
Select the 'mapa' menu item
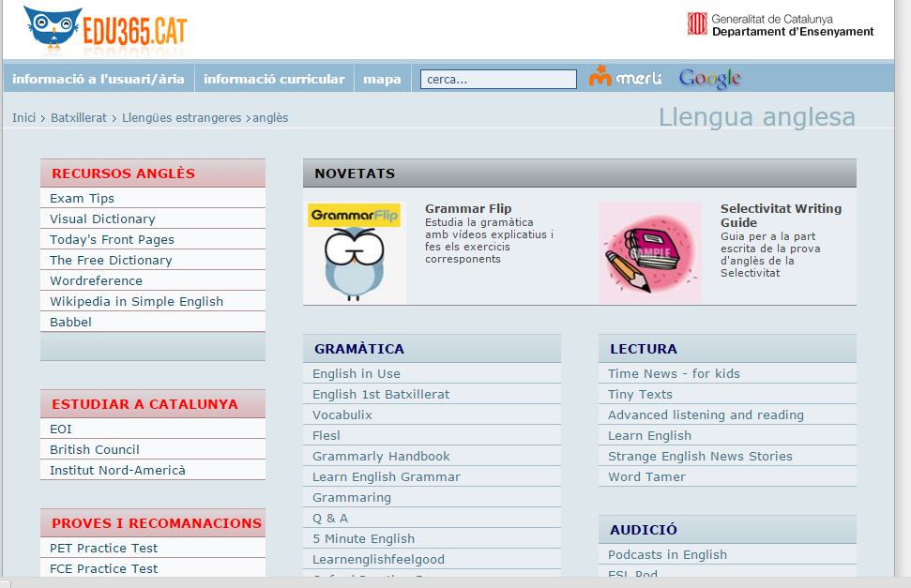pyautogui.click(x=382, y=79)
